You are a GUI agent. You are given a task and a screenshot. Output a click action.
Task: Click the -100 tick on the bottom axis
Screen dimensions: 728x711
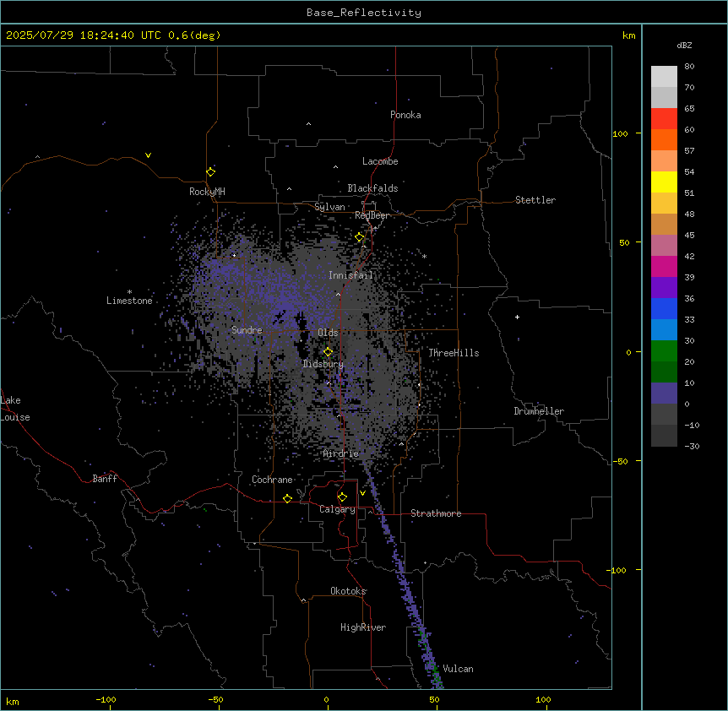click(106, 699)
